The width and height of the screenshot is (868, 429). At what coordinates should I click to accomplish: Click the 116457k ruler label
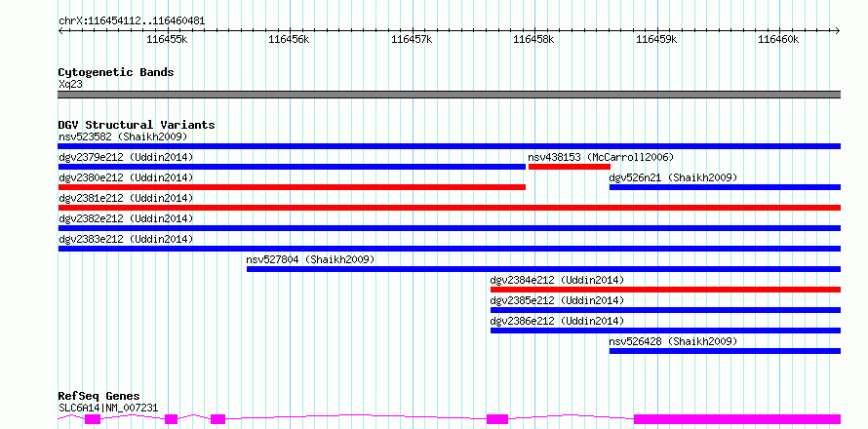(412, 39)
